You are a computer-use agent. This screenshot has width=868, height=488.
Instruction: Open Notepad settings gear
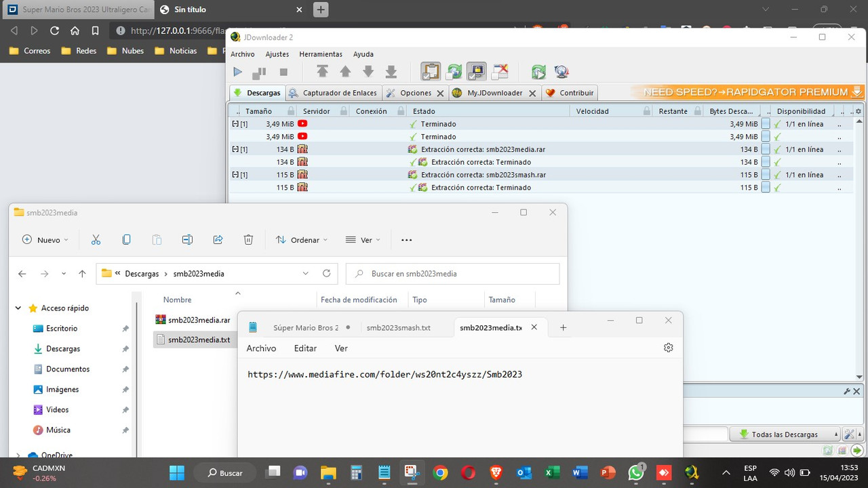pos(668,348)
